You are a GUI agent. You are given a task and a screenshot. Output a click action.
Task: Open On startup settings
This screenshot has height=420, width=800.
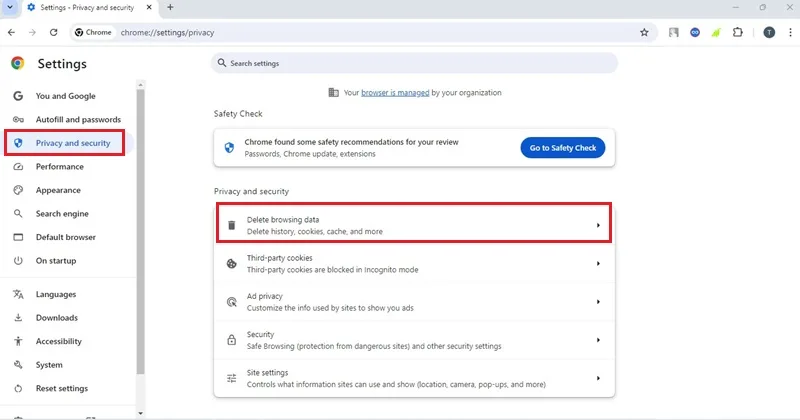[x=56, y=260]
